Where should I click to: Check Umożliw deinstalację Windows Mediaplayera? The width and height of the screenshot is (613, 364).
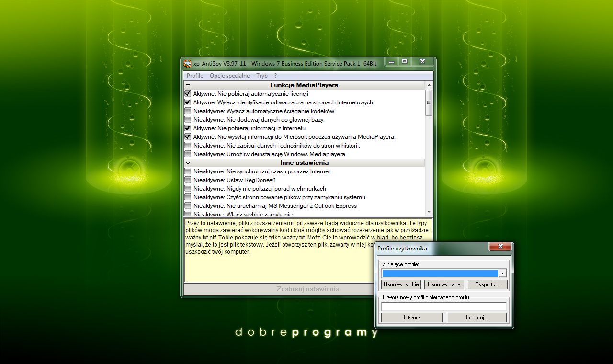188,154
